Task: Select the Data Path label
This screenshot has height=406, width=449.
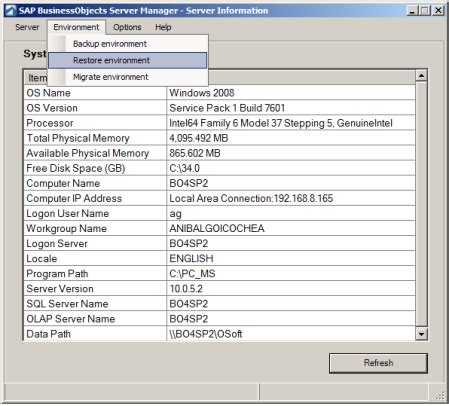Action: 95,333
